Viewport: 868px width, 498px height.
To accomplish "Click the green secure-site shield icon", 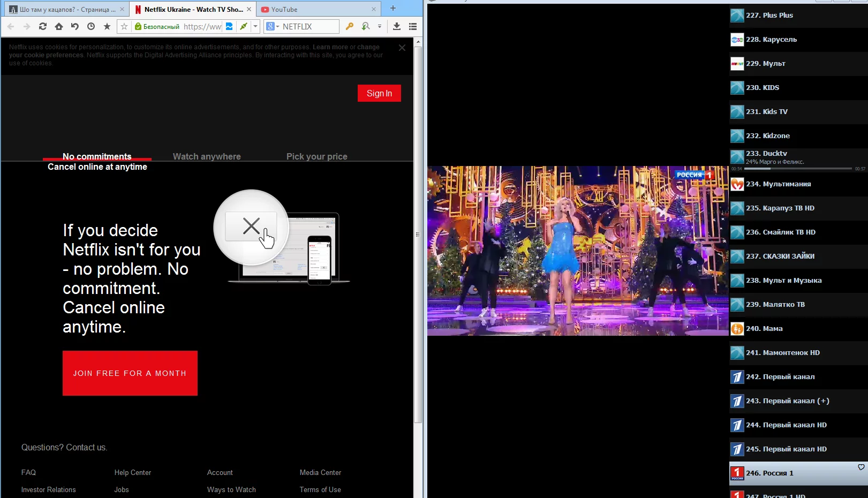I will click(x=138, y=26).
